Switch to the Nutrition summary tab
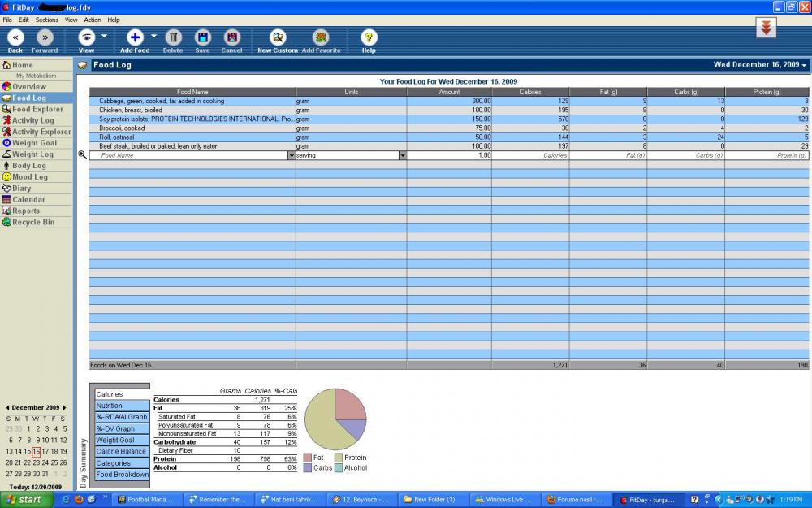 (x=123, y=406)
